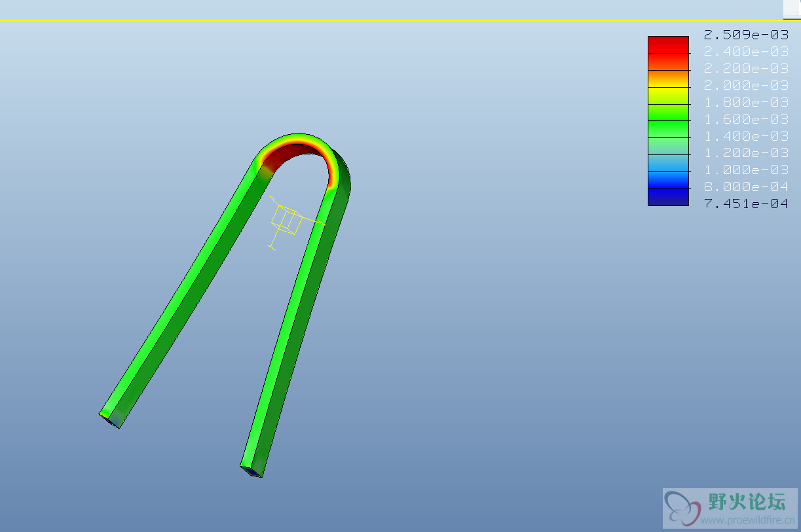Pick the light cyan-blue legend band
This screenshot has width=801, height=532.
coord(668,163)
